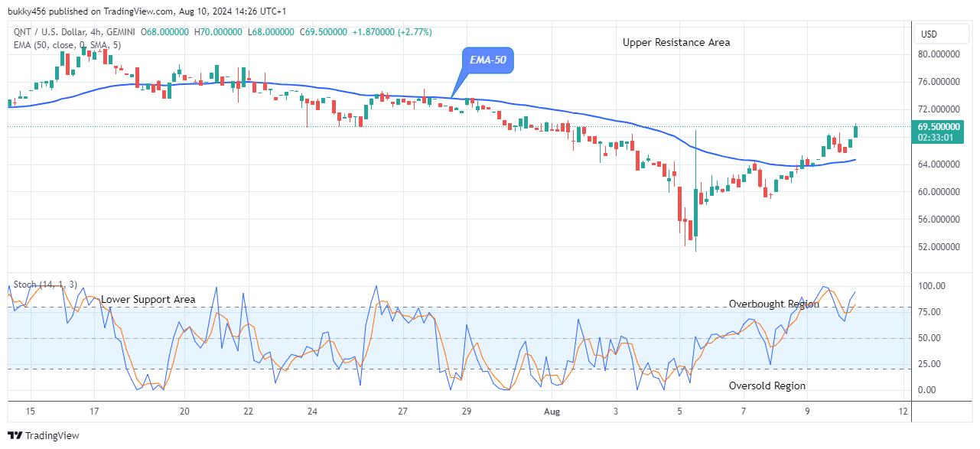Screen dimensions: 980x449
Task: Click the 64.000000 price axis label
Action: [940, 164]
